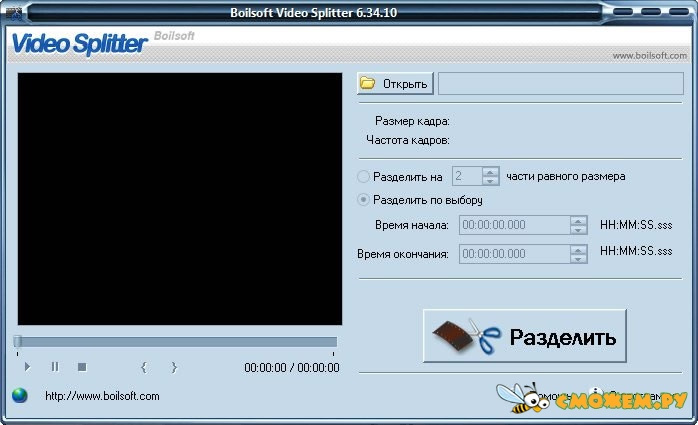Increase the Время начала value
Viewport: 698px width, 425px height.
pyautogui.click(x=578, y=220)
